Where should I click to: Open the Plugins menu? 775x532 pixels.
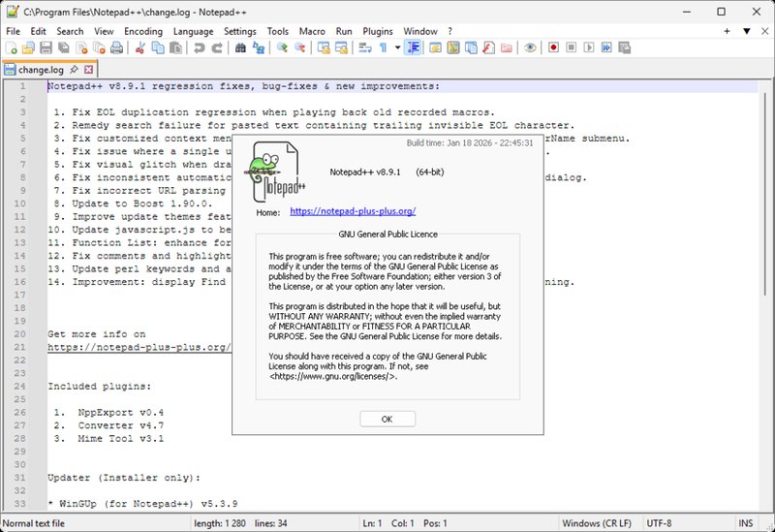tap(378, 31)
